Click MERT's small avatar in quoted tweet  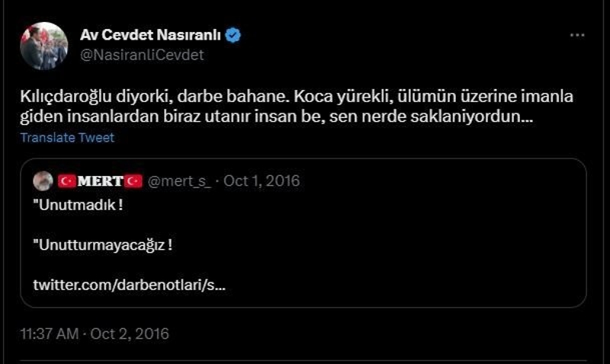pos(43,180)
